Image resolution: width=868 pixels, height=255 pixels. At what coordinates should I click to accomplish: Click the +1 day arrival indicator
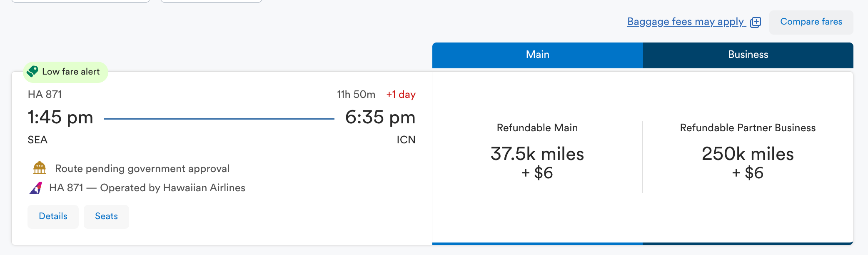pyautogui.click(x=401, y=95)
